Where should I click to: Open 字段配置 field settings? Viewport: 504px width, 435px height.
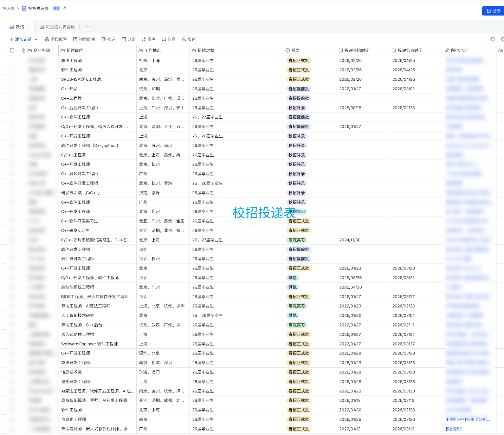tap(56, 39)
